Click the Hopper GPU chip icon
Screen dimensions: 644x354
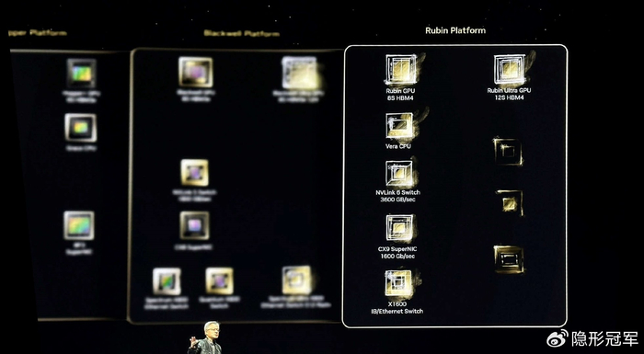[82, 74]
